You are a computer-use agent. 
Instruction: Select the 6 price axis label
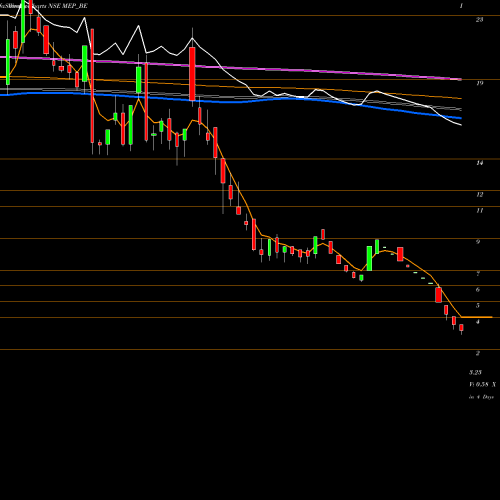pos(478,290)
